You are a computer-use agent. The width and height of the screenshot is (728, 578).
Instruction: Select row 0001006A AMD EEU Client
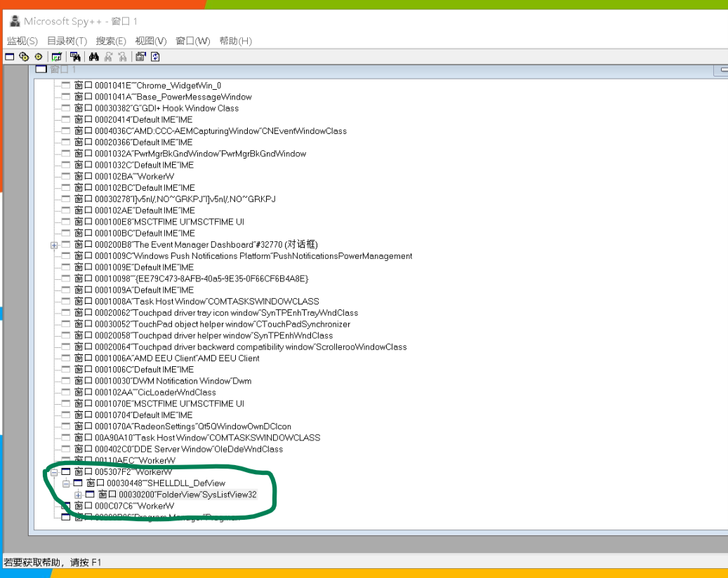coord(167,358)
